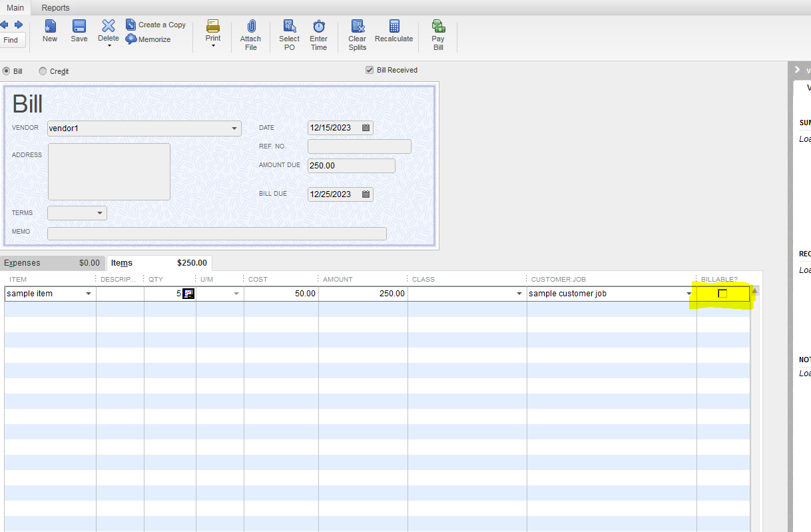Open the CLASS dropdown on the item row
Image resolution: width=811 pixels, height=532 pixels.
click(x=519, y=293)
